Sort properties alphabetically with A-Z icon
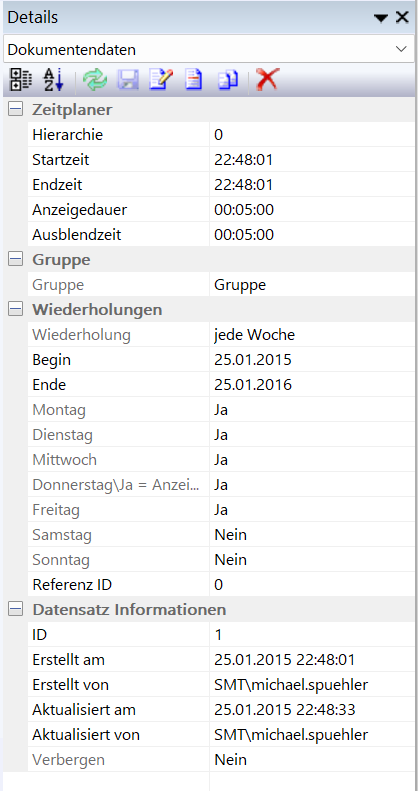This screenshot has width=418, height=791. pos(52,80)
